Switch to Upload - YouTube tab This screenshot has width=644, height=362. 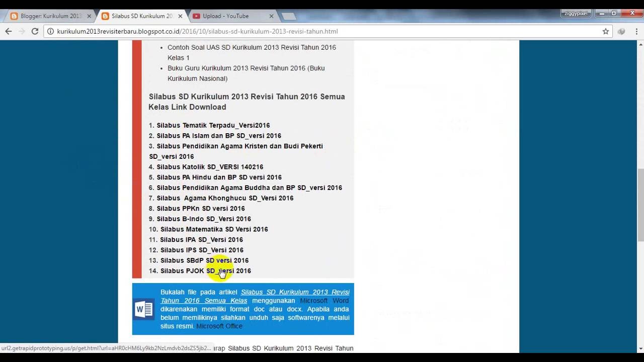232,16
